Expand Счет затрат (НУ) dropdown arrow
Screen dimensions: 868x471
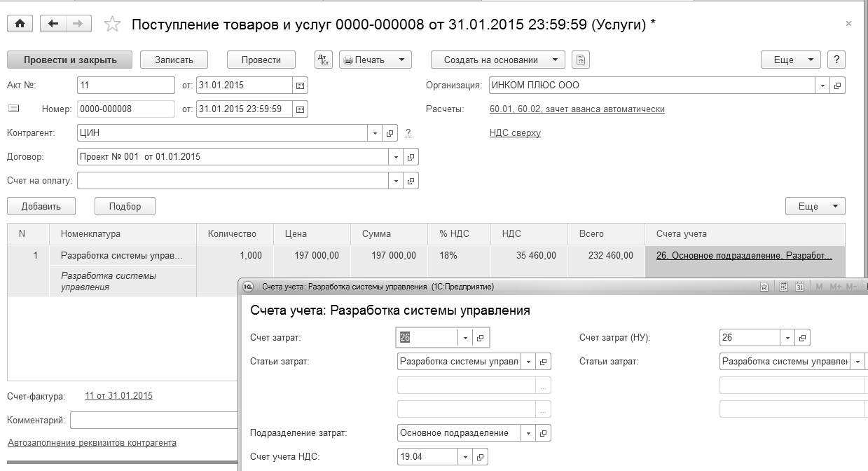(788, 338)
